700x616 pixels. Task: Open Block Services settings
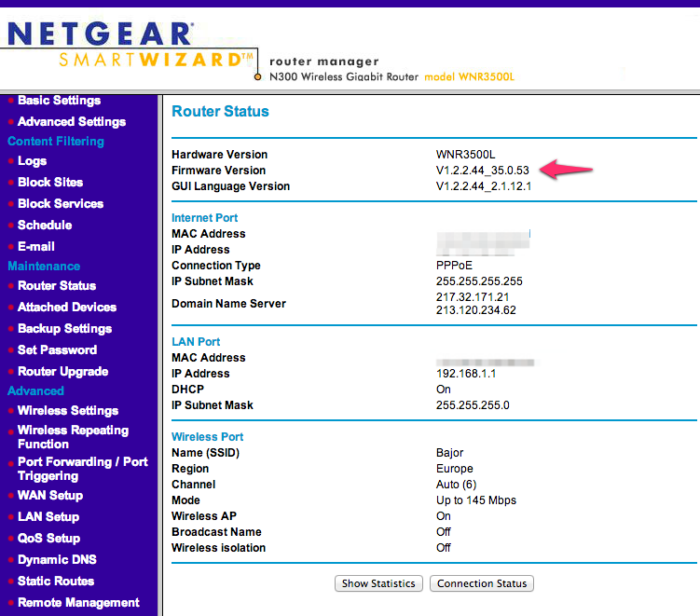tap(61, 204)
